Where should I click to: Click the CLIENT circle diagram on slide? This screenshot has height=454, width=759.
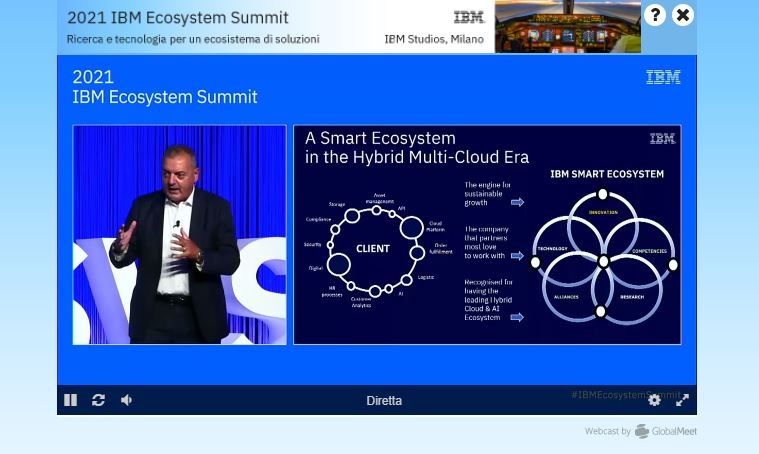coord(372,249)
